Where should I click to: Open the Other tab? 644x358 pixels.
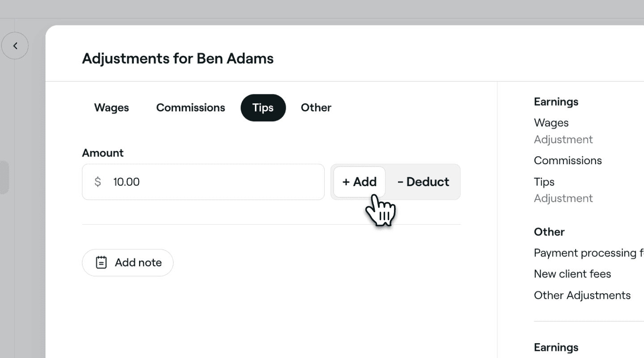point(316,108)
